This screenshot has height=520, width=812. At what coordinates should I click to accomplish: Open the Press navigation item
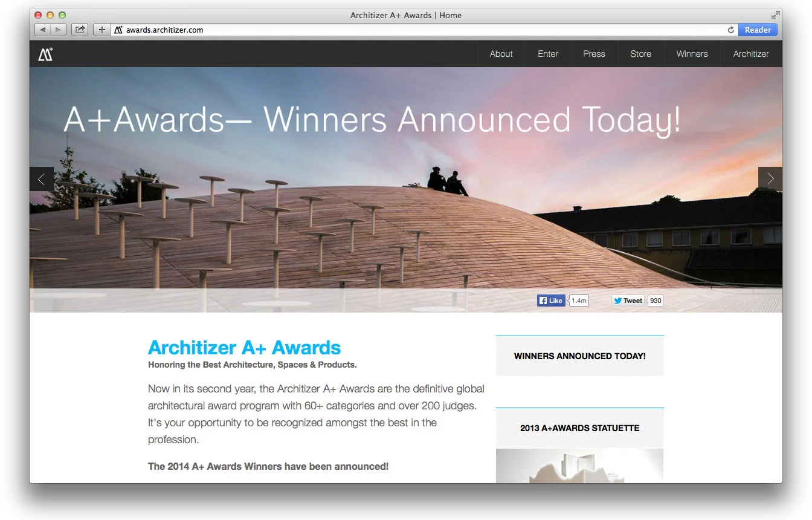tap(594, 54)
